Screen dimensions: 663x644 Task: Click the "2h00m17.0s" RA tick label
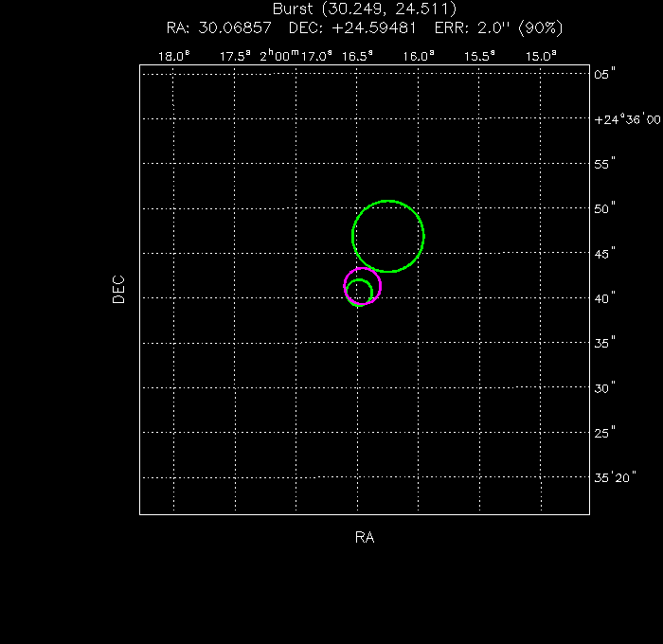tap(296, 56)
